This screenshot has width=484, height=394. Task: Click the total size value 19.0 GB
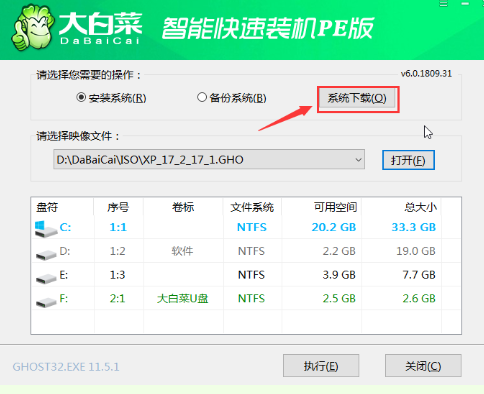[x=416, y=251]
